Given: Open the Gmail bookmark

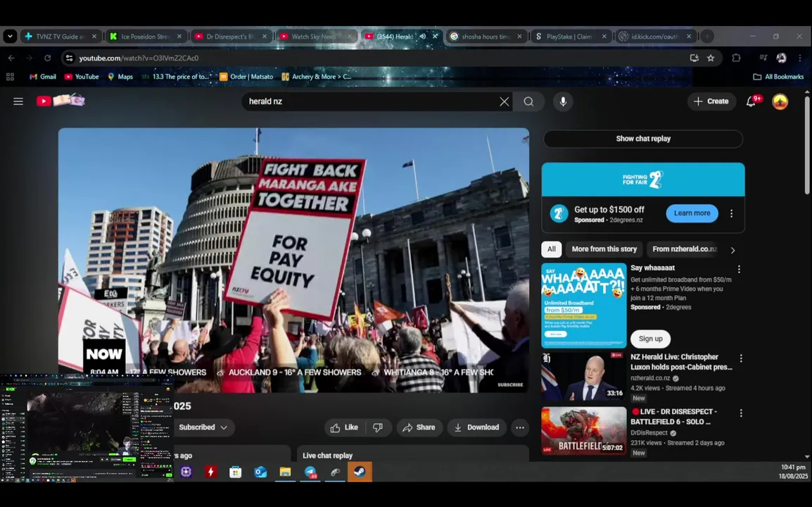Looking at the screenshot, I should (x=42, y=77).
